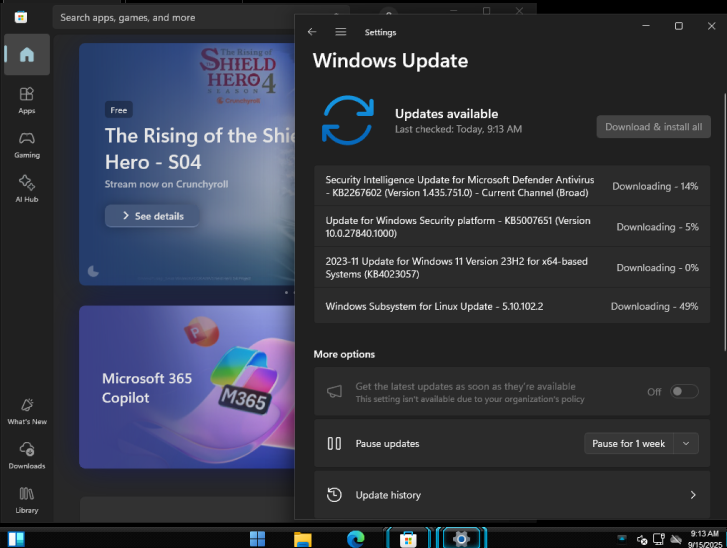Click Downloading - 5% status
Viewport: 727px width, 548px height.
click(657, 227)
